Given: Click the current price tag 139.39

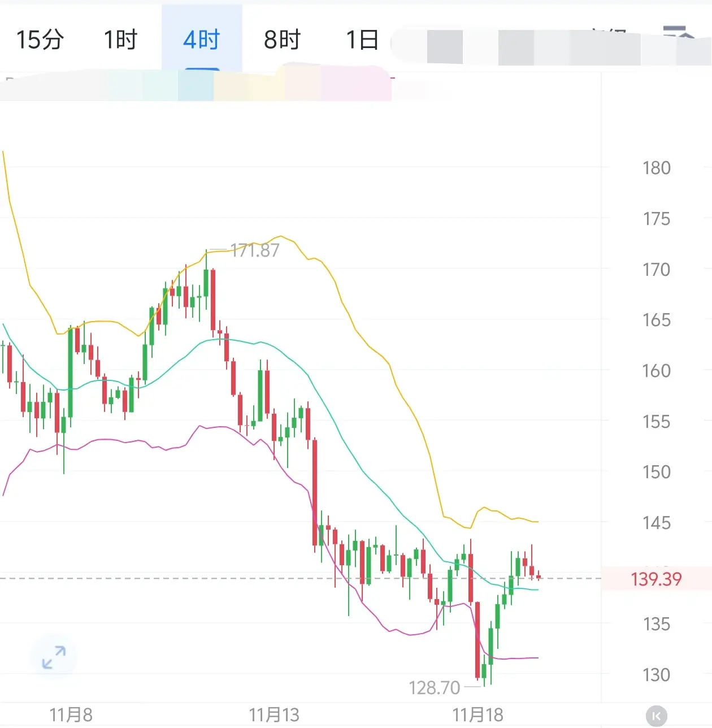Looking at the screenshot, I should click(x=656, y=579).
